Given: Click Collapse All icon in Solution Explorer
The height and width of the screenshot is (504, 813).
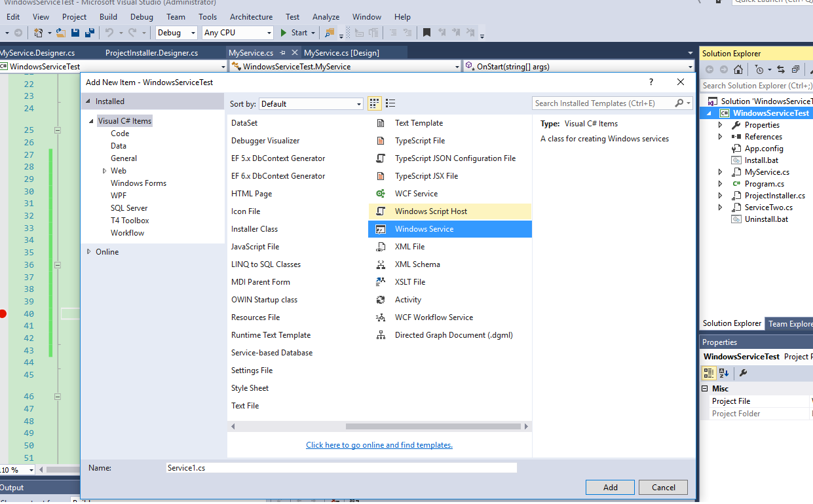Looking at the screenshot, I should point(795,69).
